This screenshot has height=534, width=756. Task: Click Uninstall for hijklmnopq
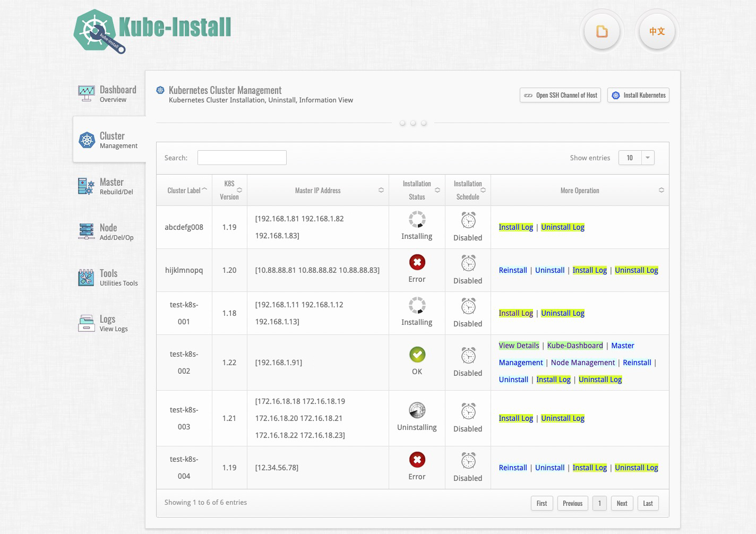tap(549, 270)
